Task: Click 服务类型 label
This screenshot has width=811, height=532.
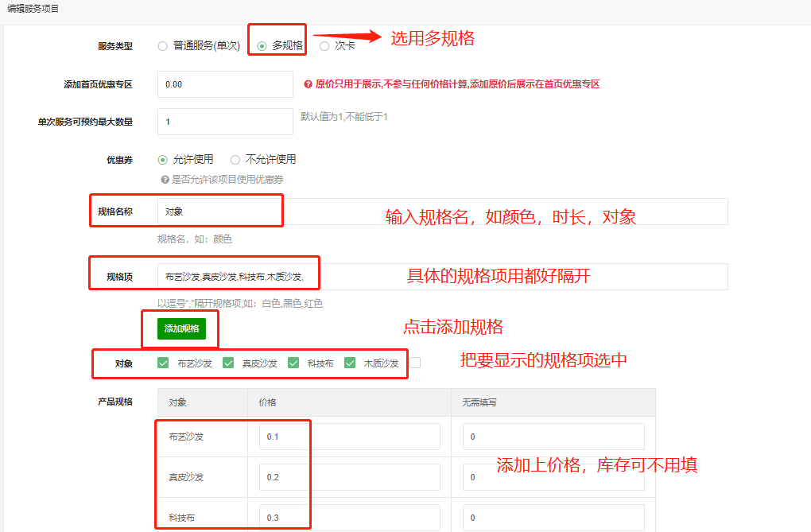Action: point(115,46)
